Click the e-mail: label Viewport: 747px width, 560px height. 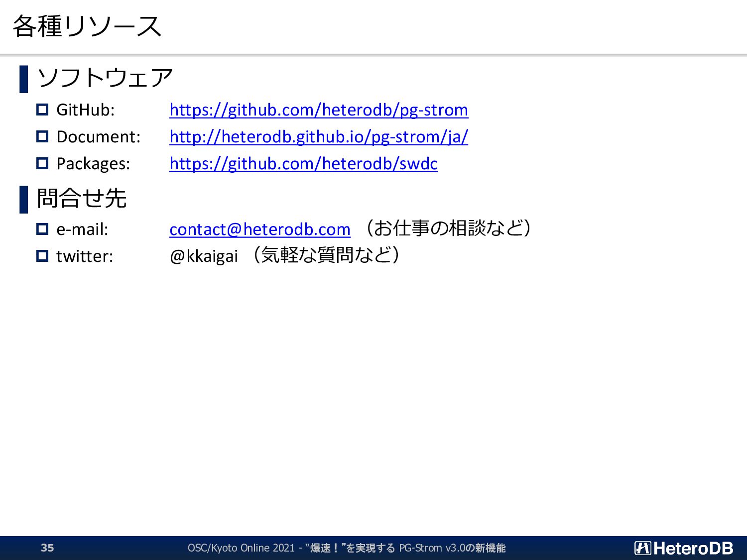click(82, 229)
